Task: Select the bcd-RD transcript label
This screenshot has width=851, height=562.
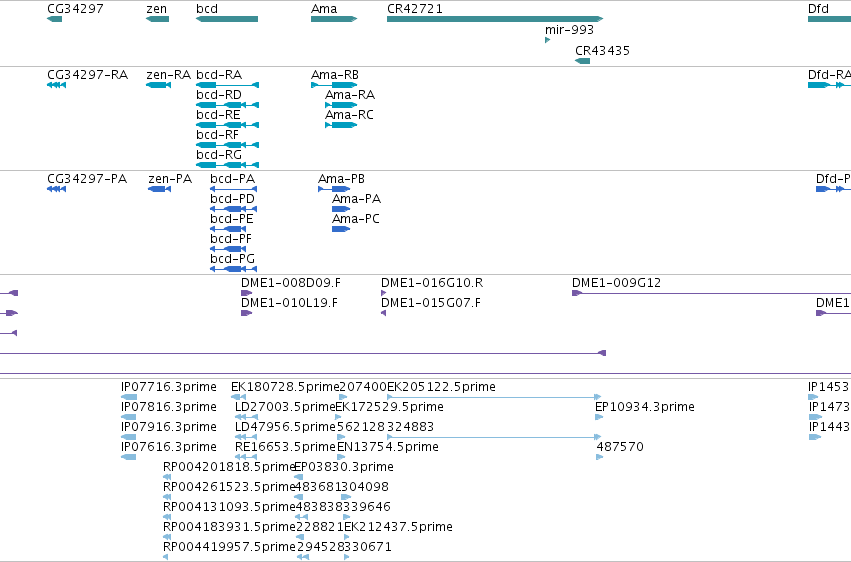Action: pyautogui.click(x=219, y=95)
